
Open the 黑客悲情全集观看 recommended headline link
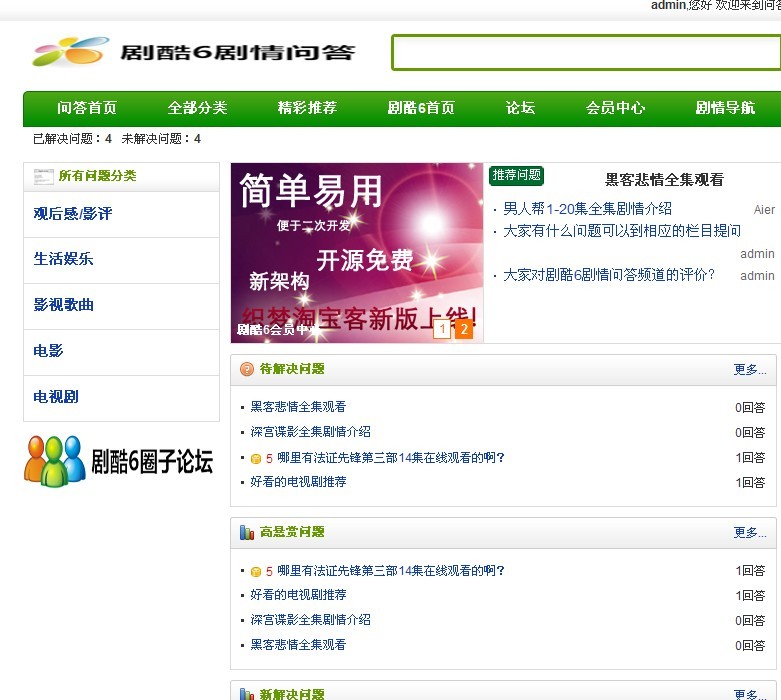coord(664,180)
